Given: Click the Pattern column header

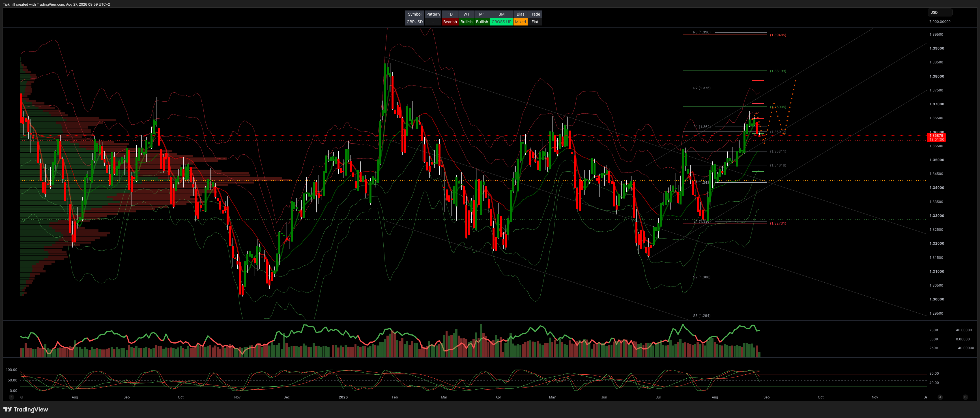Looking at the screenshot, I should (x=433, y=14).
